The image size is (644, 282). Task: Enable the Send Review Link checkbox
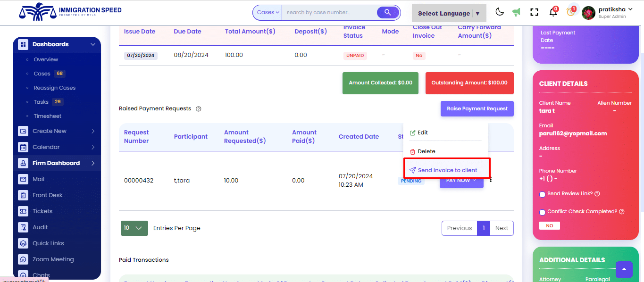pyautogui.click(x=543, y=194)
